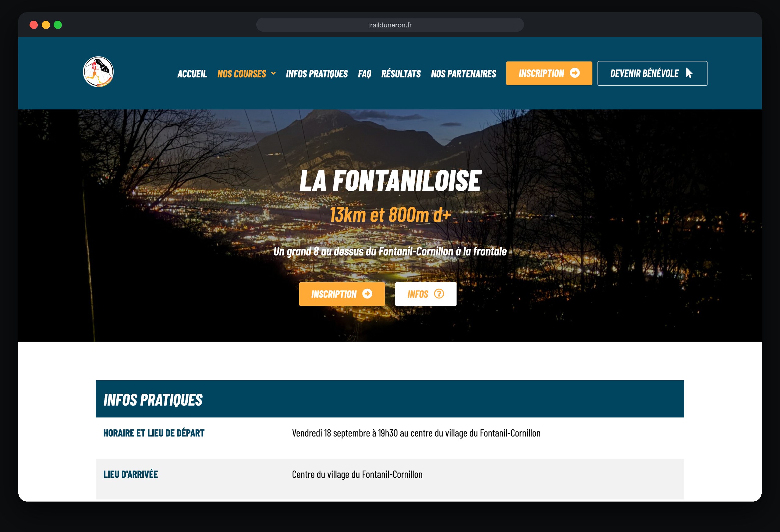Image resolution: width=780 pixels, height=532 pixels.
Task: Click the 'Lieu d'arrivée' label
Action: click(x=131, y=474)
